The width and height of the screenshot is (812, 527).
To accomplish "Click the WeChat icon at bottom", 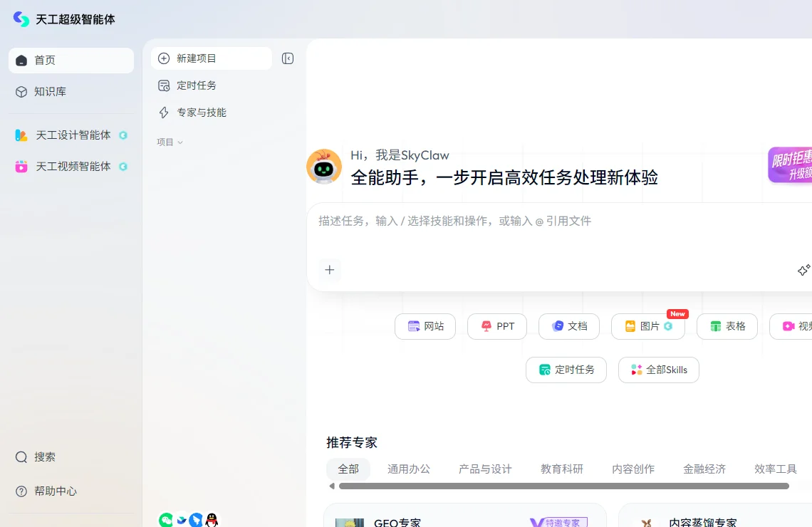I will click(x=166, y=520).
